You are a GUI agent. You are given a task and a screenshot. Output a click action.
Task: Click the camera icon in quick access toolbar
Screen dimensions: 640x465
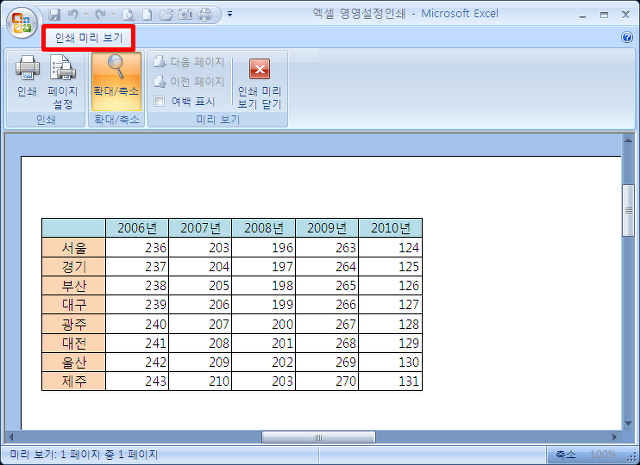(185, 15)
